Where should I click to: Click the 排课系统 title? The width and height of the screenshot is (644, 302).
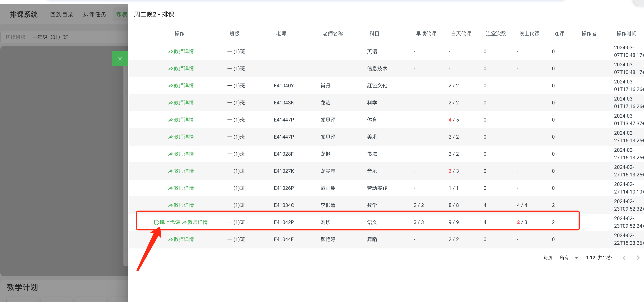click(x=24, y=14)
